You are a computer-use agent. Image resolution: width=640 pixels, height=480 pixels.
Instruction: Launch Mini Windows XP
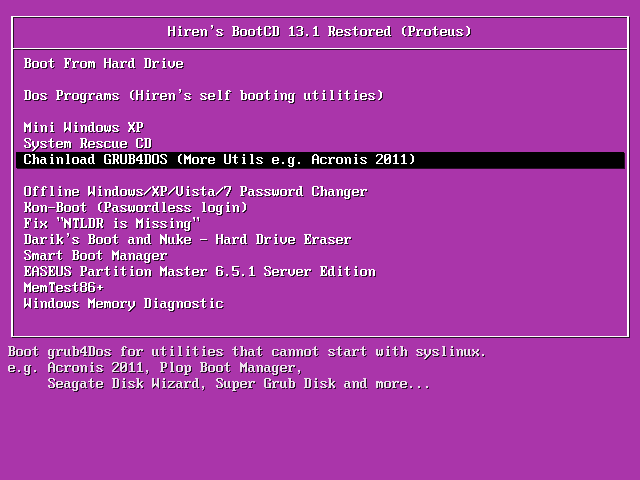[84, 128]
